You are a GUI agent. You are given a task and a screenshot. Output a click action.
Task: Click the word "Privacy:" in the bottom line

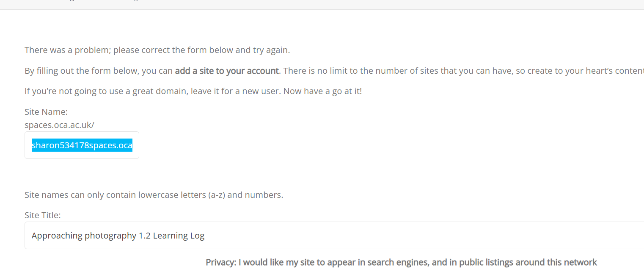[x=221, y=262]
